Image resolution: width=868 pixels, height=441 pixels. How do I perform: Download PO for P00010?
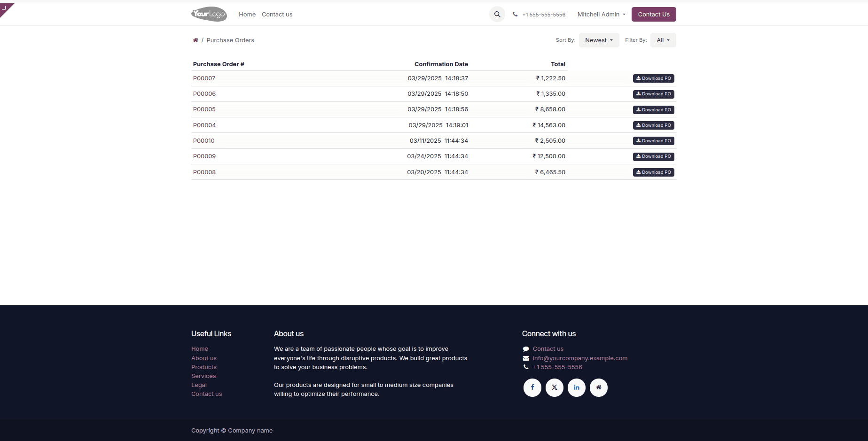(654, 141)
